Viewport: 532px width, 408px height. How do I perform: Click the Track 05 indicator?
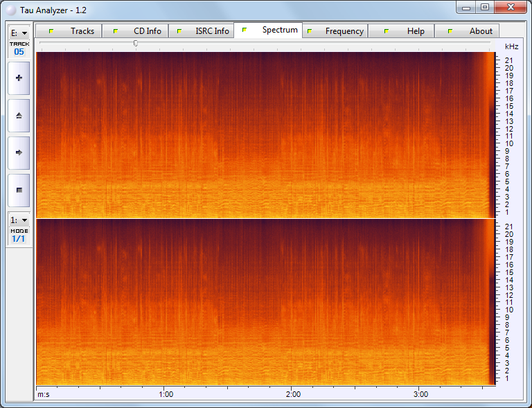19,48
